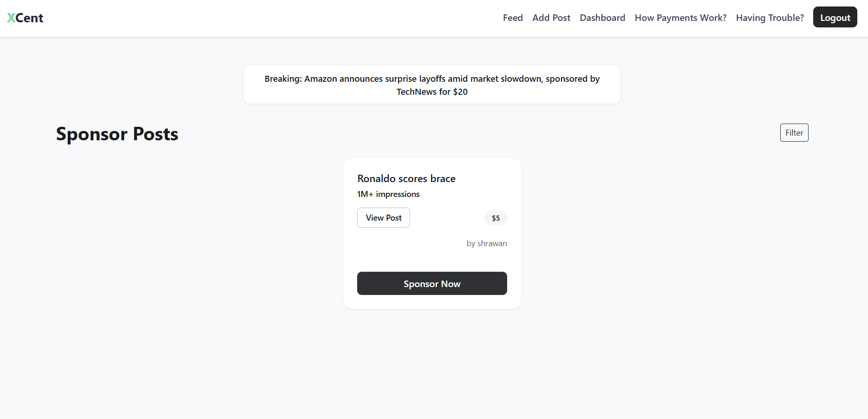Click the green X in XCent logo
868x419 pixels.
tap(10, 17)
